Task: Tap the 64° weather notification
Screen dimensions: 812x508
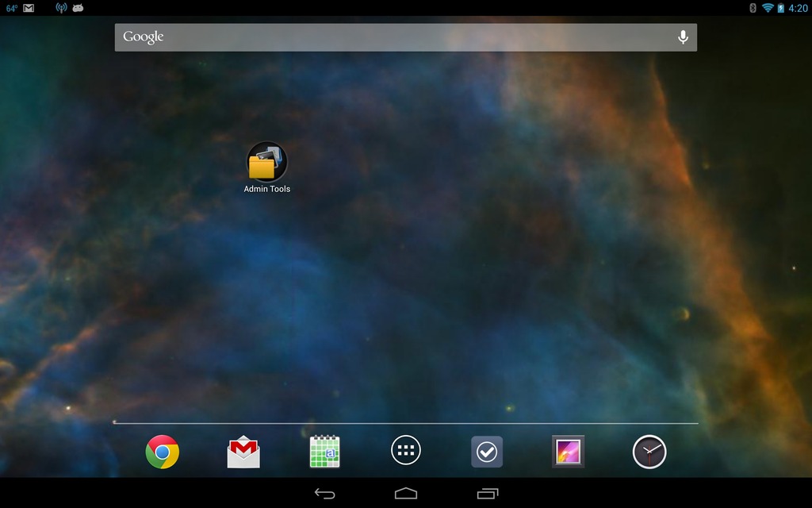Action: pos(11,8)
